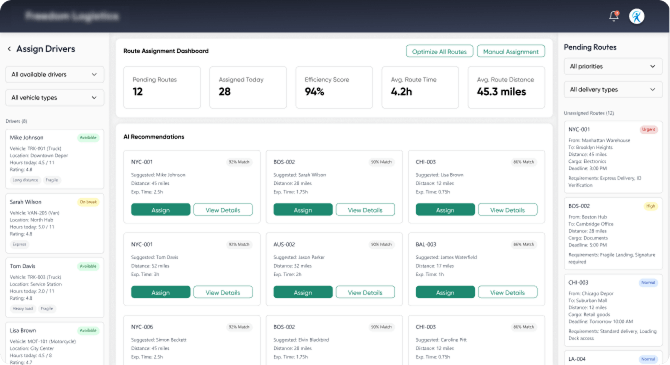The height and width of the screenshot is (365, 670).
Task: Select Tom Davis driver card
Action: pyautogui.click(x=55, y=287)
